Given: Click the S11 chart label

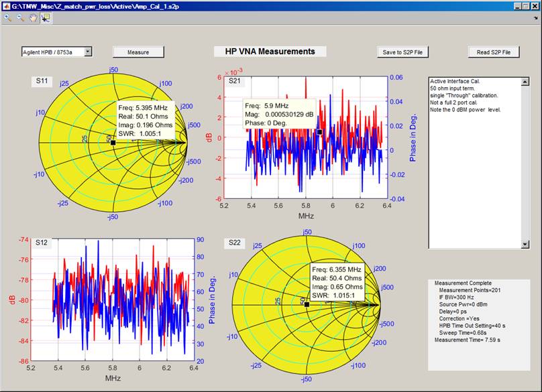Looking at the screenshot, I should pos(42,81).
